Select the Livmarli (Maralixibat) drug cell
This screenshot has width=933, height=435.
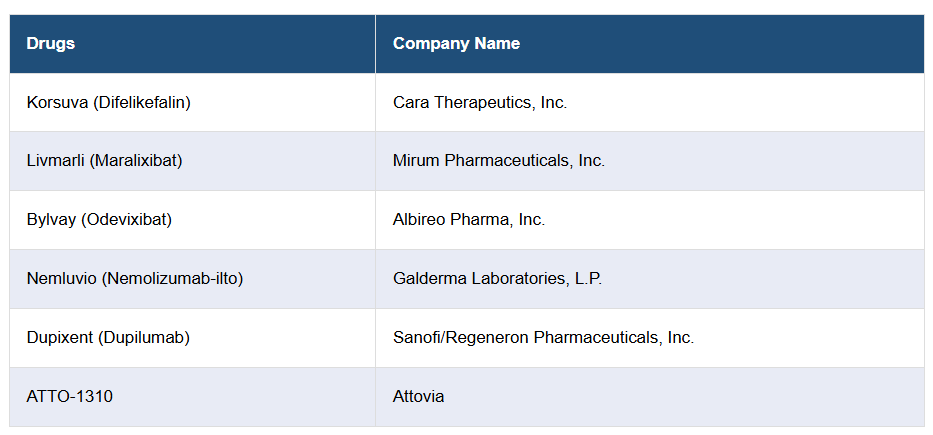pyautogui.click(x=104, y=160)
